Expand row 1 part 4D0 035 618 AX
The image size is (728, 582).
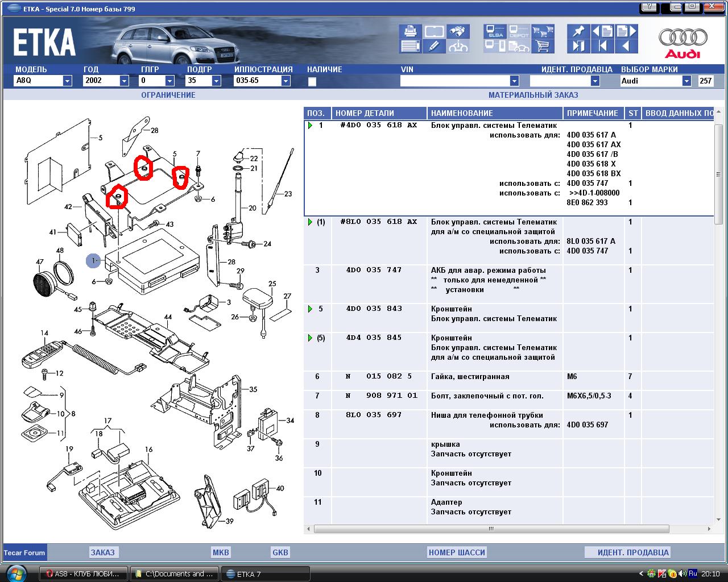coord(310,125)
